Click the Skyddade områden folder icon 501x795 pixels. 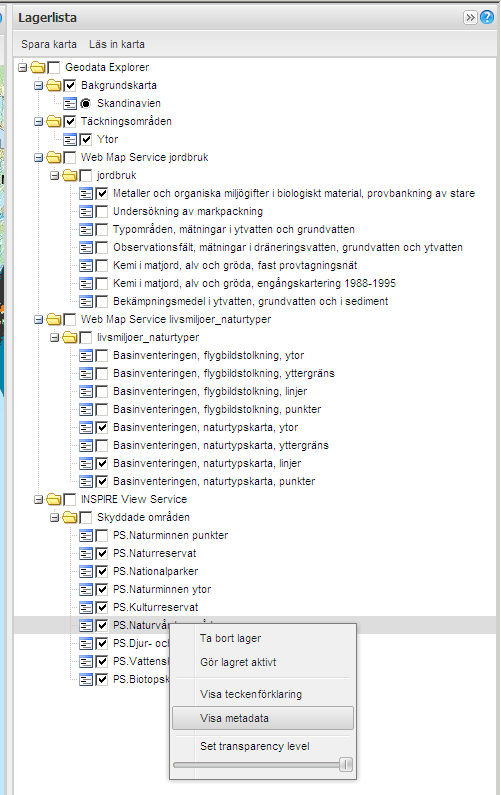pos(70,518)
